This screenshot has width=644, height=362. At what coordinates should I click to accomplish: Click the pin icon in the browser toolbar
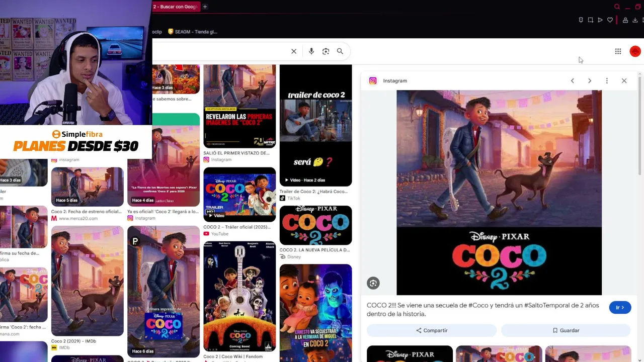[581, 20]
